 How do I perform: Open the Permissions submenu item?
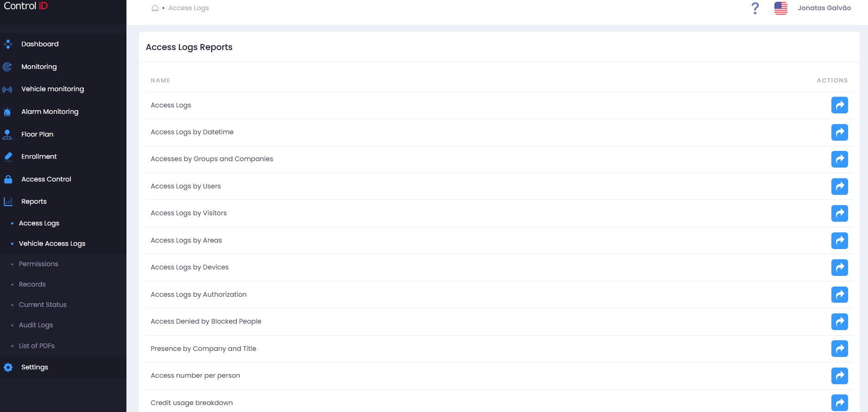[x=38, y=264]
